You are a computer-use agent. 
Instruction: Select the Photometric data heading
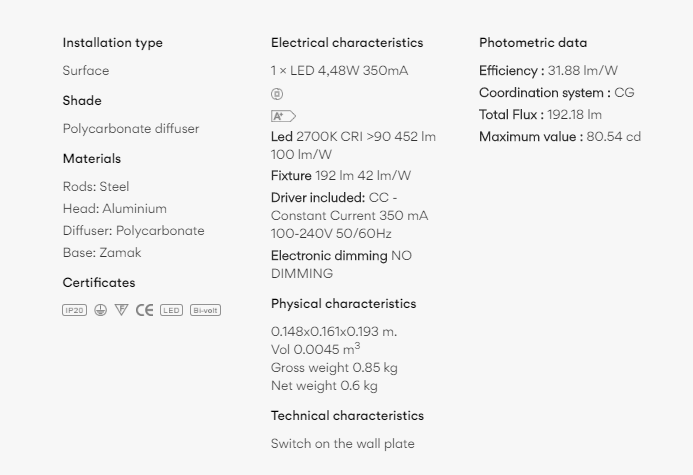click(x=533, y=43)
